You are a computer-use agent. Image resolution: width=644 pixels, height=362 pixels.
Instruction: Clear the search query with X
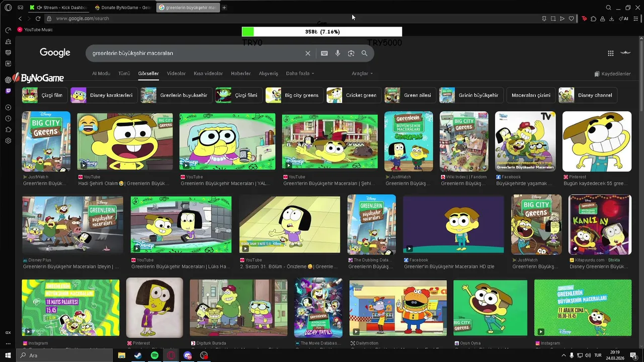[x=308, y=53]
